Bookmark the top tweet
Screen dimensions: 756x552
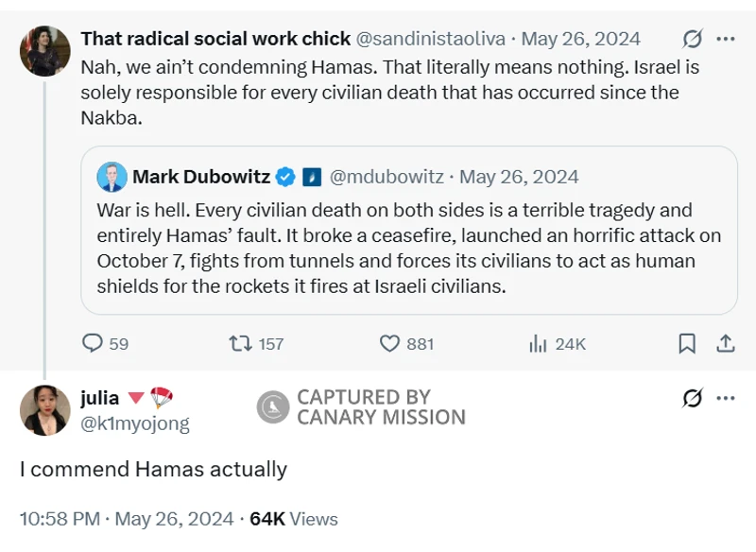click(x=688, y=343)
